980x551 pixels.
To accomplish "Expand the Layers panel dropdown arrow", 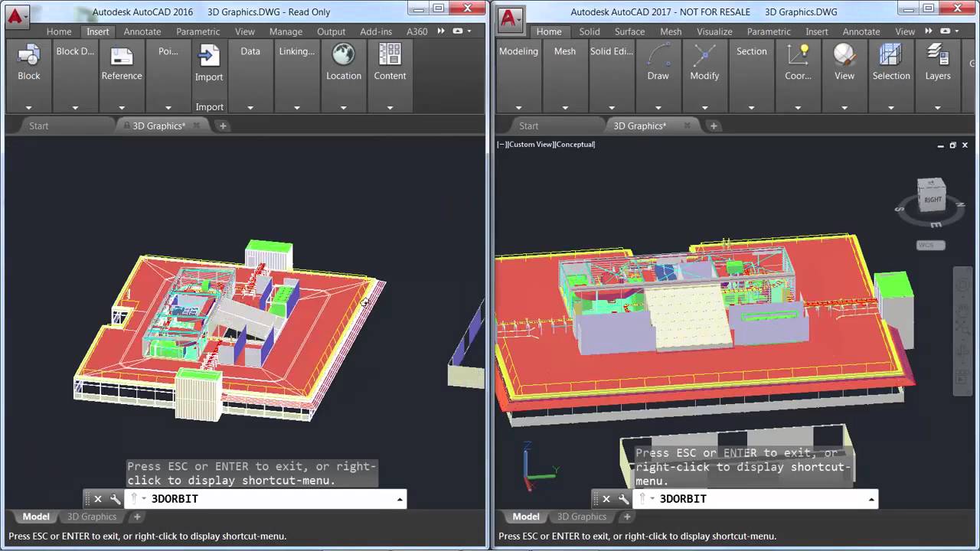I will tap(938, 107).
